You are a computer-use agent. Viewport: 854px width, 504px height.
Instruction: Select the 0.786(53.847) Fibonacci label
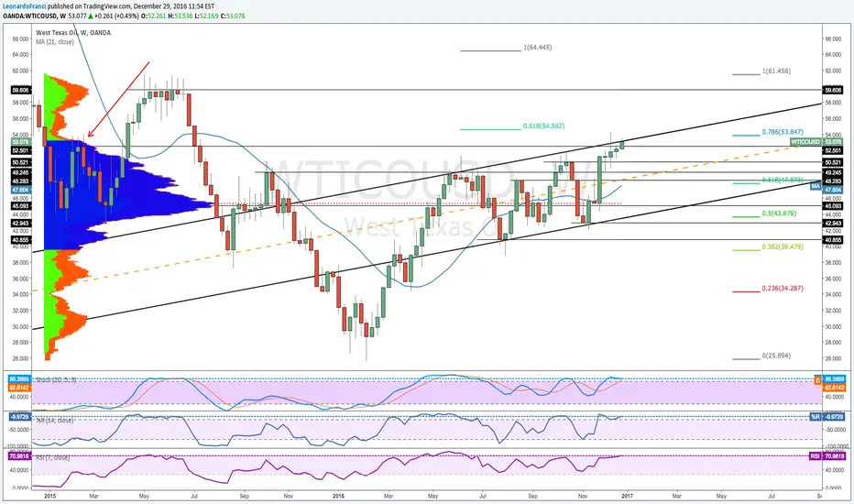783,132
